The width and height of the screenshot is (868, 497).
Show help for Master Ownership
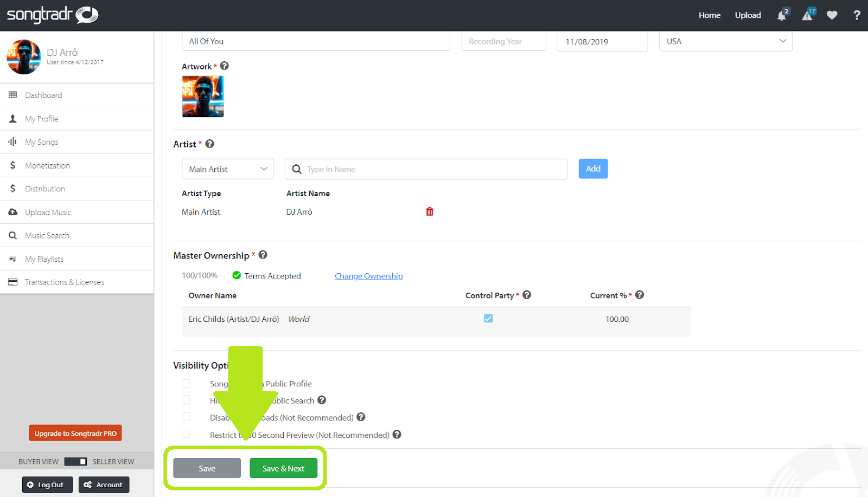coord(263,255)
